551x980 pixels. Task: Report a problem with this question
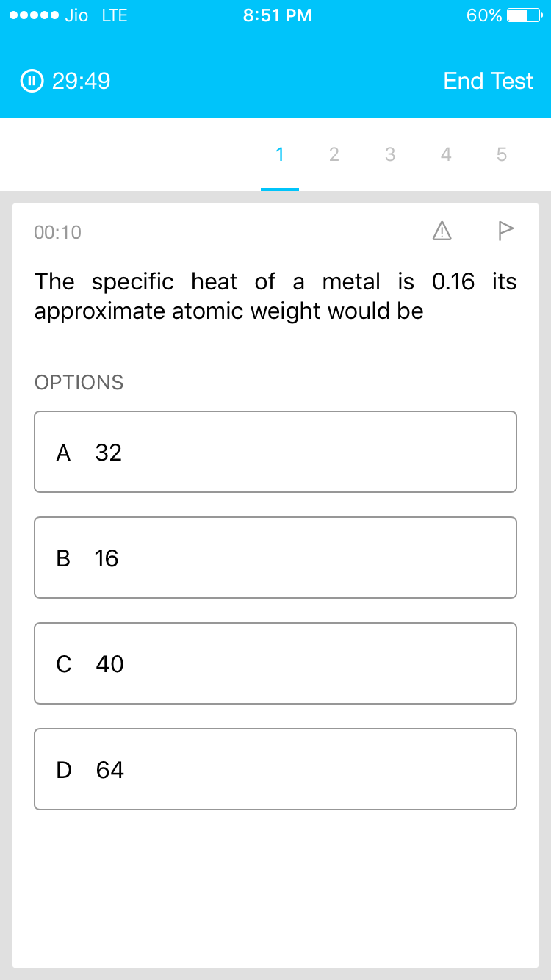pyautogui.click(x=442, y=231)
